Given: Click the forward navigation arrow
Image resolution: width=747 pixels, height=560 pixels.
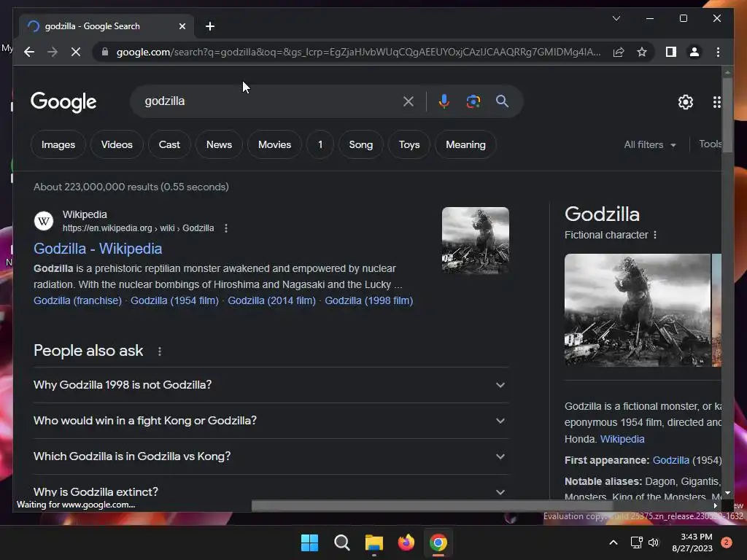Looking at the screenshot, I should tap(53, 52).
